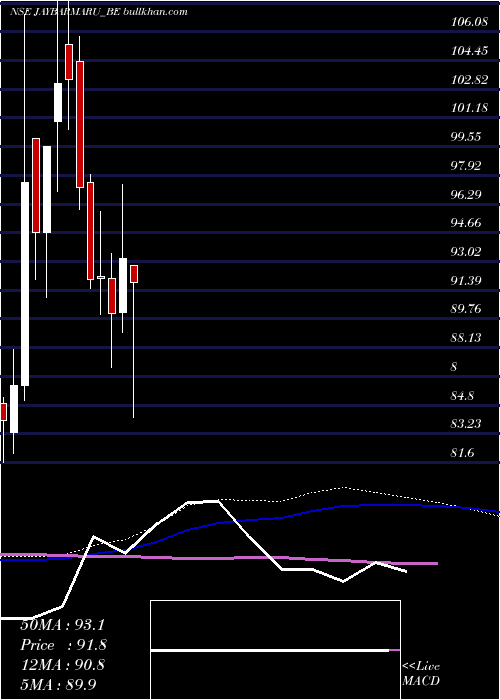Select the 101.18 price level label

tap(469, 108)
